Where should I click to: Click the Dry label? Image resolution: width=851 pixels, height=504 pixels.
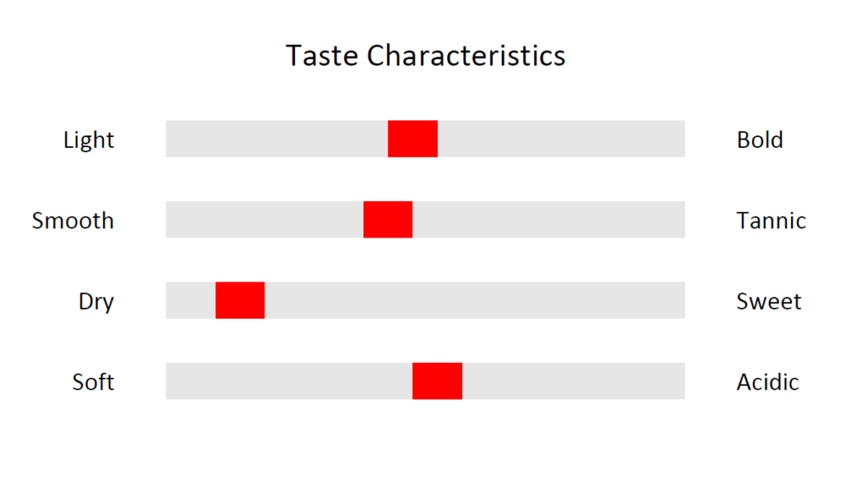click(x=96, y=301)
